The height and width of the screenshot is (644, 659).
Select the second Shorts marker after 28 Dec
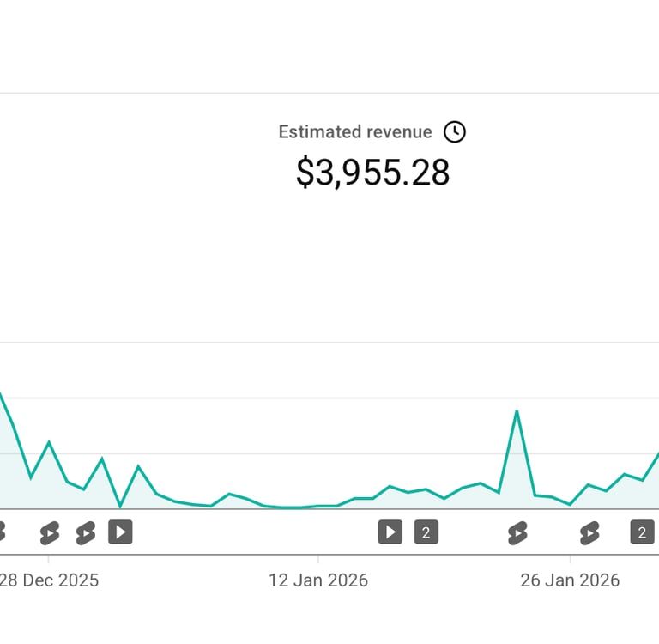(x=85, y=532)
